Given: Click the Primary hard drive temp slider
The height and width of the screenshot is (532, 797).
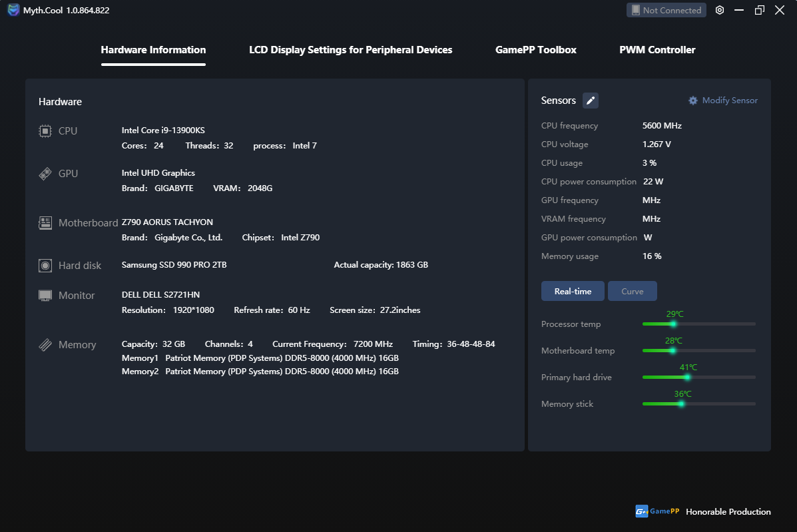Looking at the screenshot, I should click(x=699, y=378).
